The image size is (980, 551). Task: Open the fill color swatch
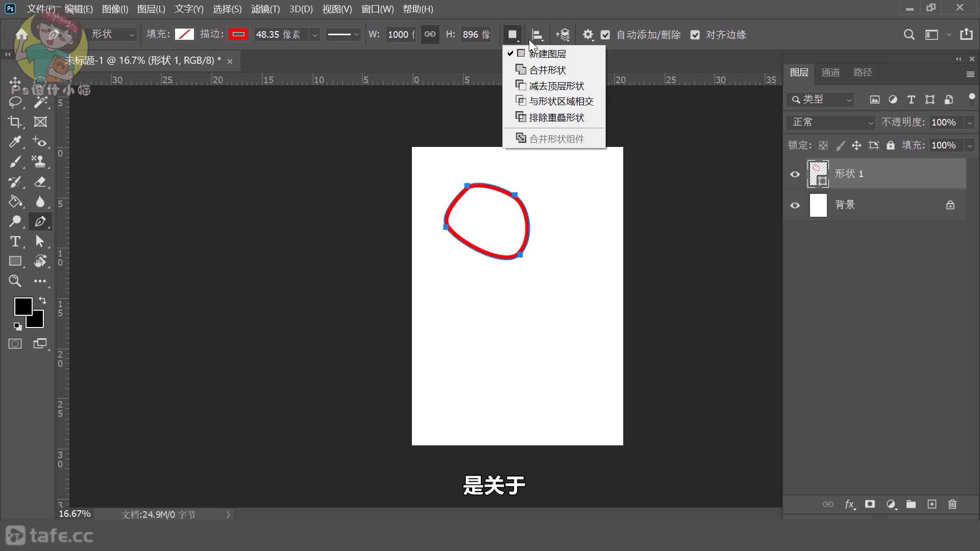(x=184, y=34)
